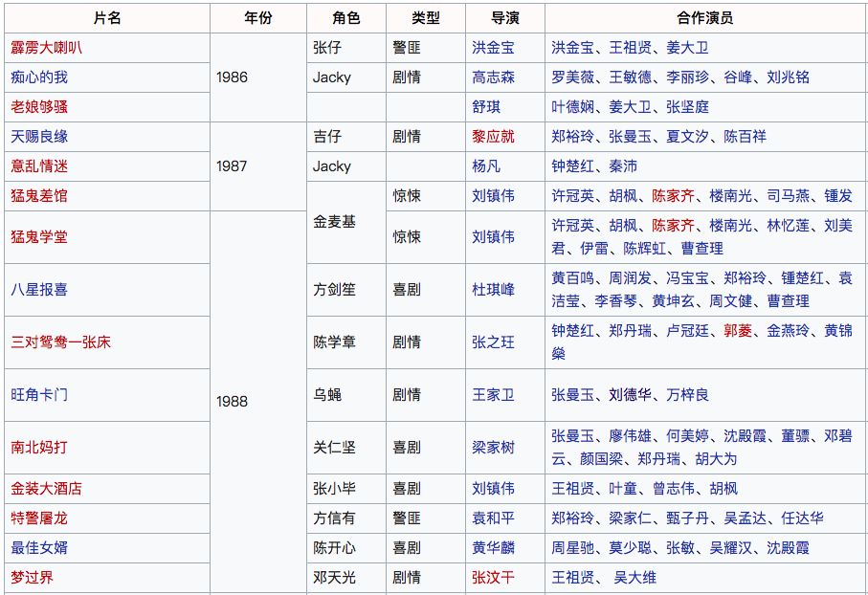The height and width of the screenshot is (595, 868).
Task: Open director link 高志森
Action: [493, 77]
